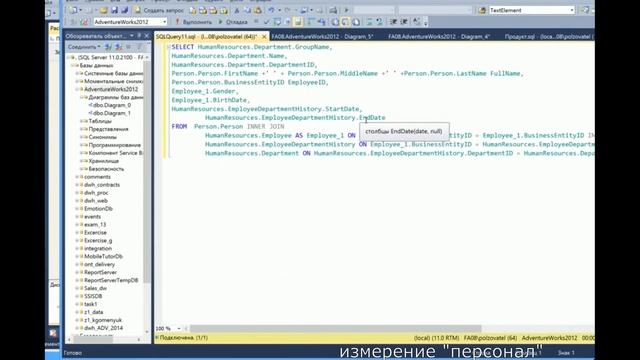Screen dimensions: 640x360
Task: Specify values for template parameters icon
Action: pos(416,22)
